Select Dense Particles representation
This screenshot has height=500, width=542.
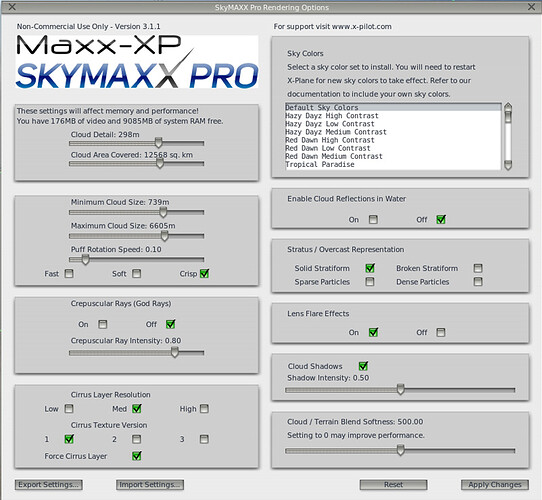pos(478,282)
